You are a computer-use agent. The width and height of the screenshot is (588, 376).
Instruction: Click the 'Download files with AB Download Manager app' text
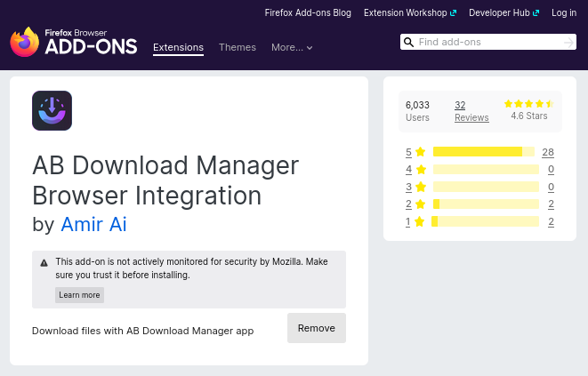coord(143,331)
